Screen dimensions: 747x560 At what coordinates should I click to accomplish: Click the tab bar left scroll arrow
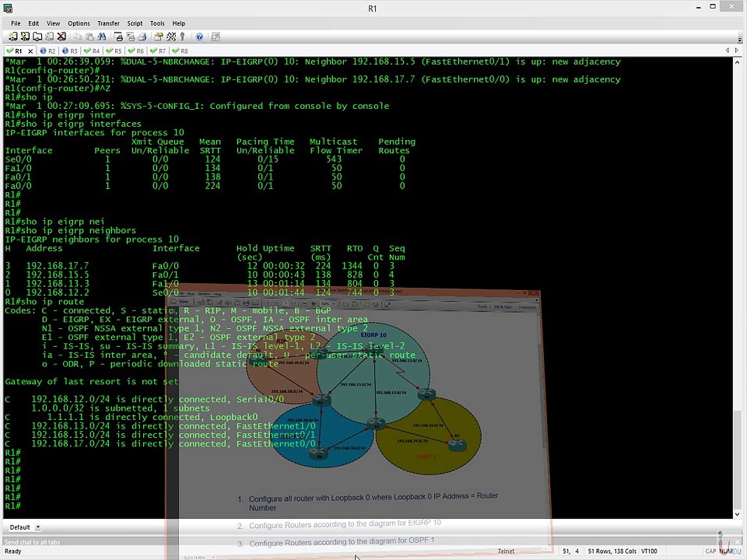click(728, 51)
